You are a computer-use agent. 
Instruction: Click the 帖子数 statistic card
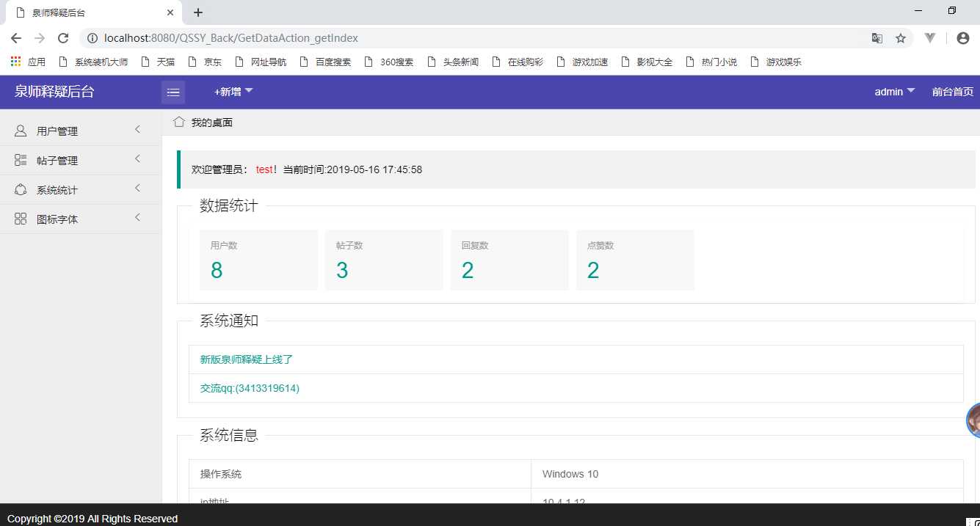(384, 260)
